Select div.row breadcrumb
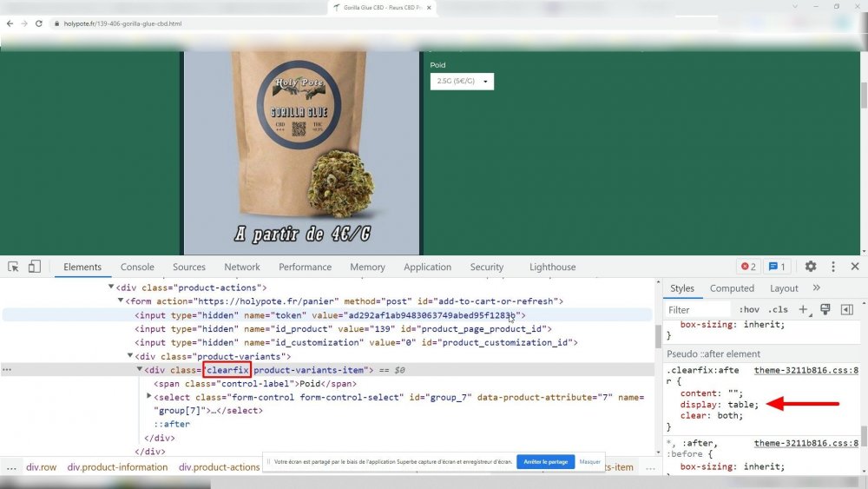The image size is (868, 489). (42, 466)
